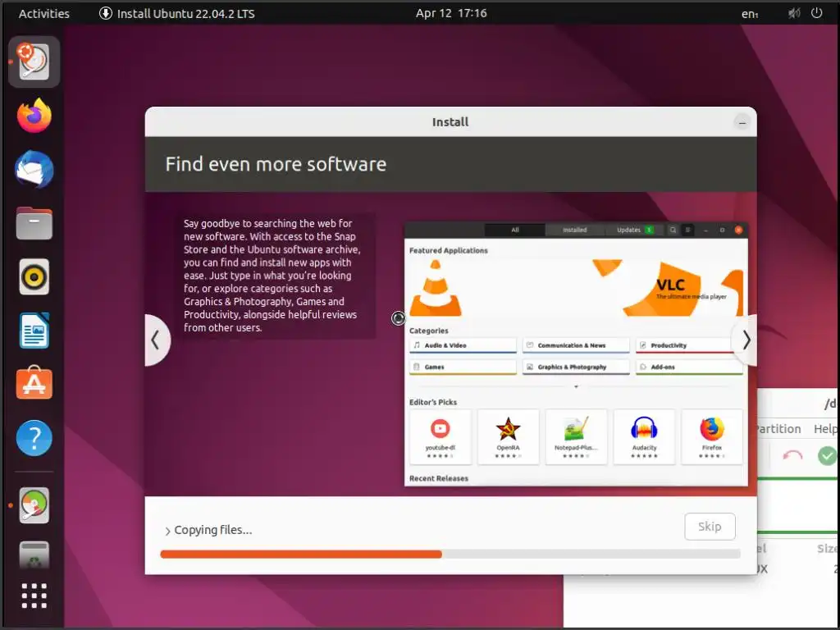The height and width of the screenshot is (630, 840).
Task: Go to next slide in installer slideshow
Action: point(745,340)
